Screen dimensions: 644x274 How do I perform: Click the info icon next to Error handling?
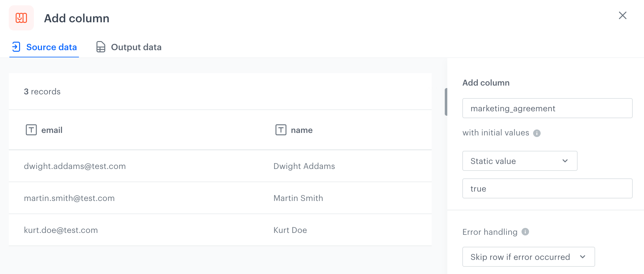point(526,232)
